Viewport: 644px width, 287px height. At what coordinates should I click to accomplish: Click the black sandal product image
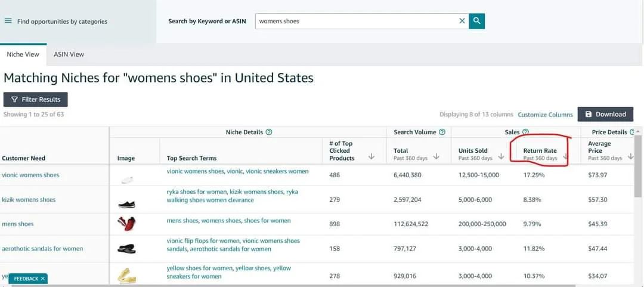click(x=126, y=249)
